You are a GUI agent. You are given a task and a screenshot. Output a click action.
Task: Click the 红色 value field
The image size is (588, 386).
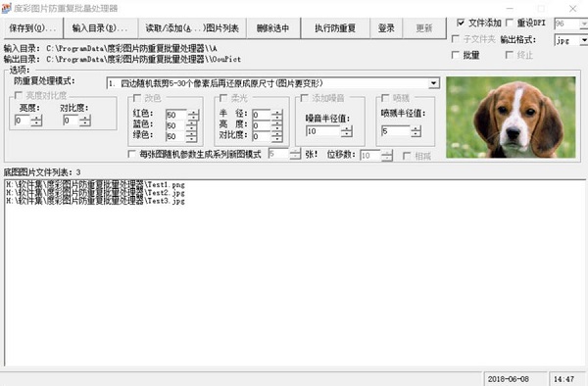pos(175,115)
